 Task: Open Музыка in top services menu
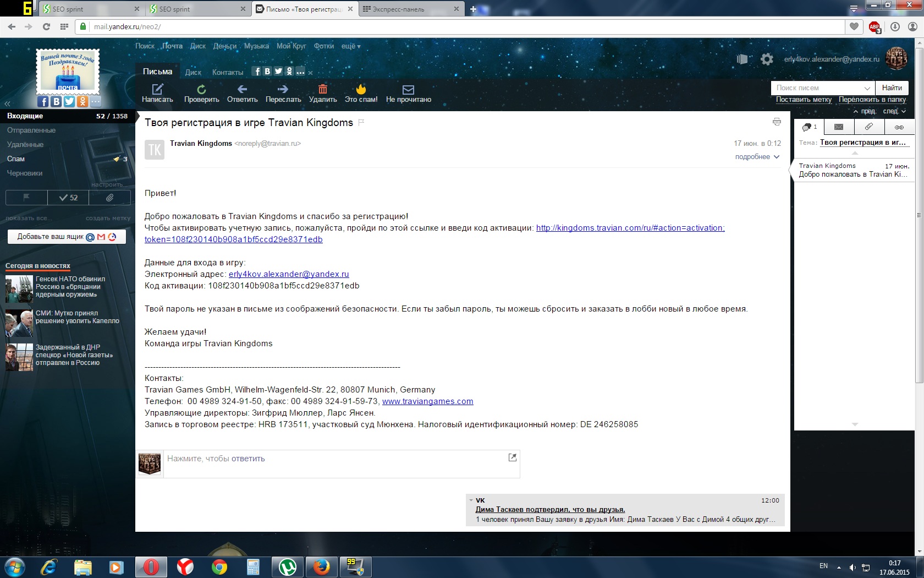256,46
